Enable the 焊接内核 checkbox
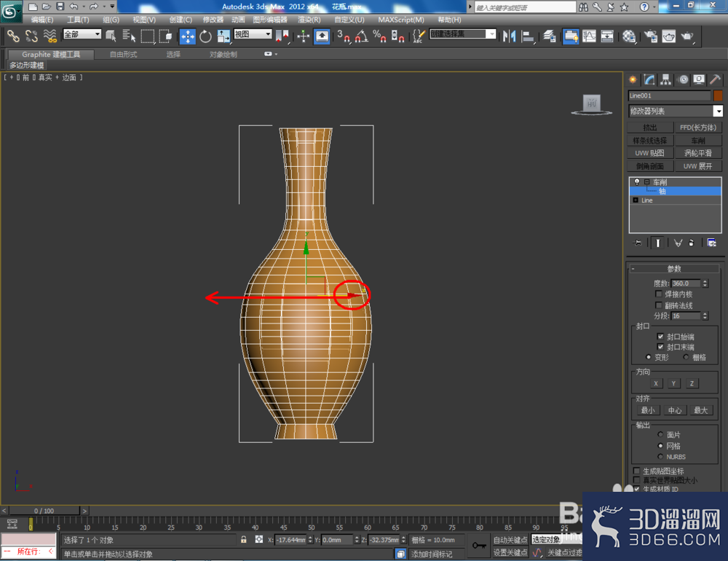 [x=658, y=294]
